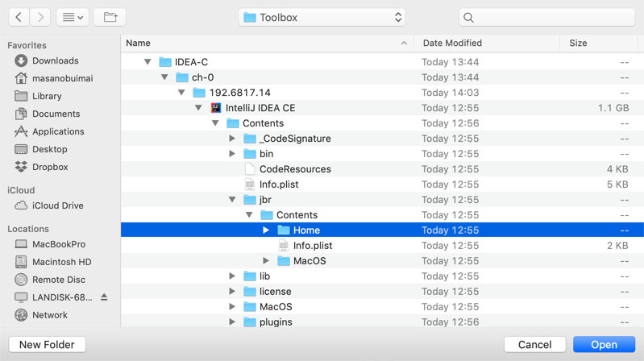Select iCloud Drive in sidebar
The width and height of the screenshot is (644, 361).
tap(57, 205)
